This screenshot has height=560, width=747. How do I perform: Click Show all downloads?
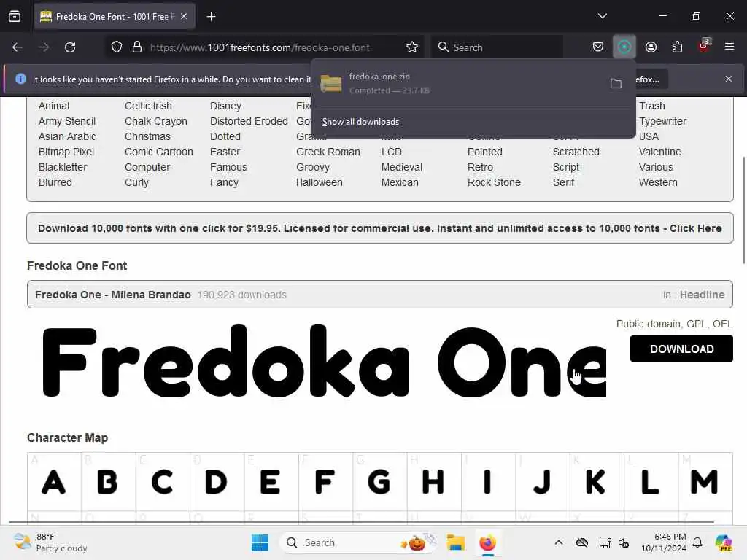tap(360, 122)
